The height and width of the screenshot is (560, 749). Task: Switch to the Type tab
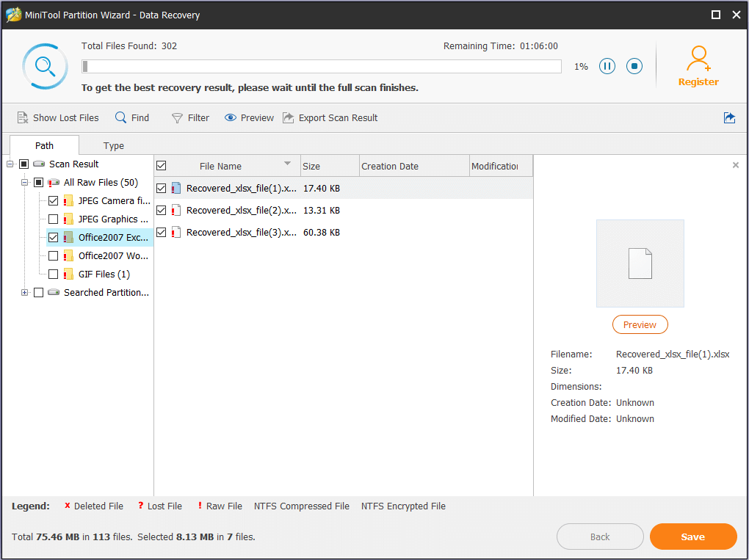114,145
